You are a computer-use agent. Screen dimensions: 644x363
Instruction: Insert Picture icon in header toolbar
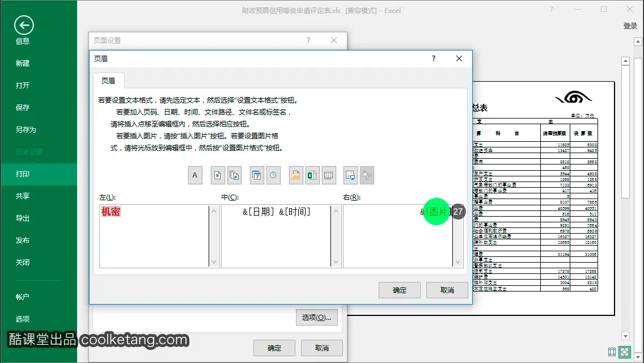(x=350, y=175)
